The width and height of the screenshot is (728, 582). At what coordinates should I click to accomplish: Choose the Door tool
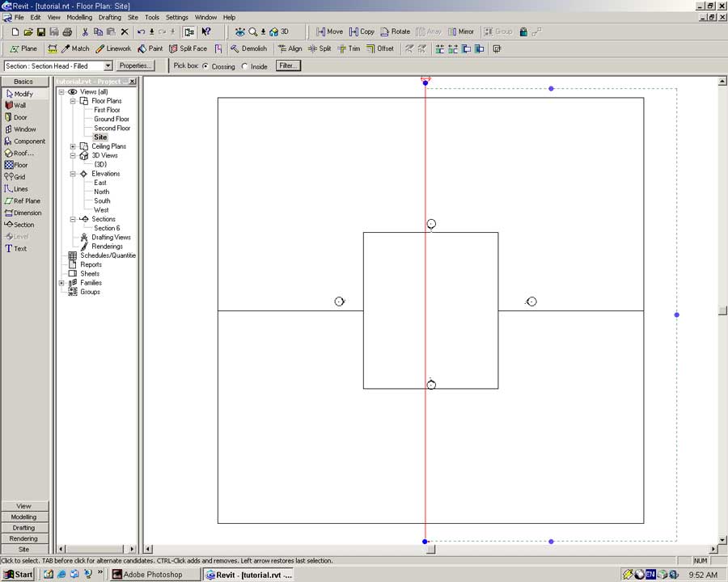point(19,117)
